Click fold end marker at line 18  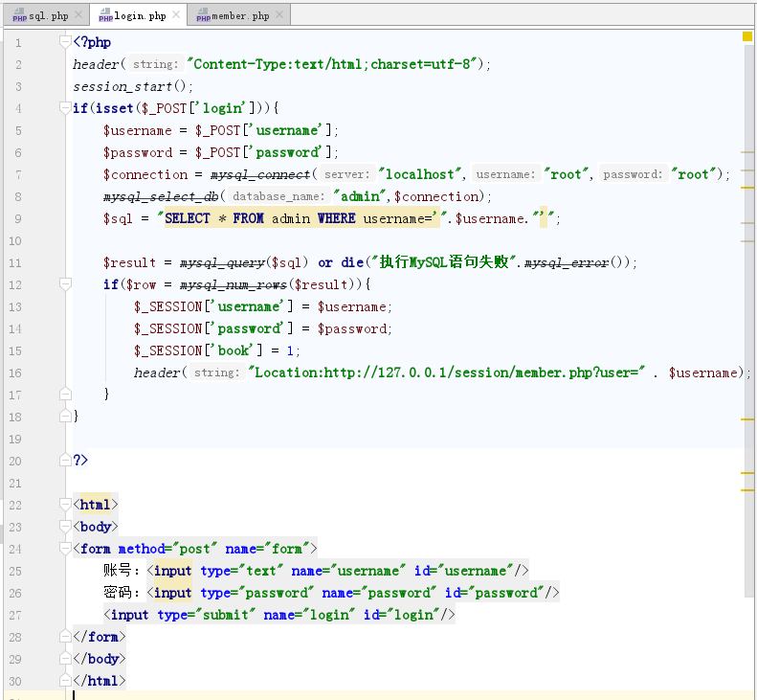point(65,416)
